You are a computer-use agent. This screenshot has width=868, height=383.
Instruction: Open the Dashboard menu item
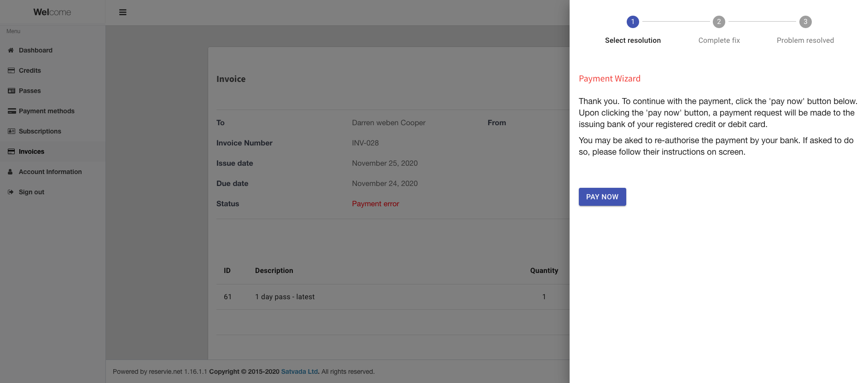[x=52, y=50]
